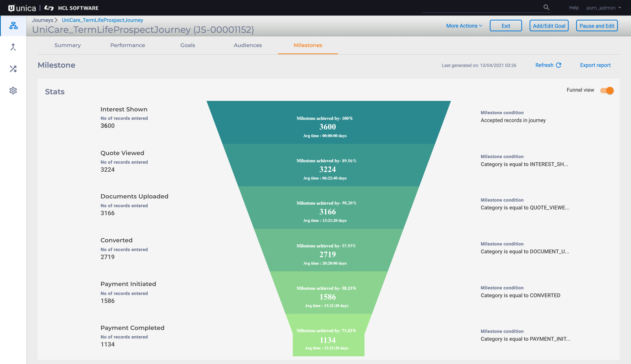
Task: Open the asm_admin user menu
Action: point(603,8)
